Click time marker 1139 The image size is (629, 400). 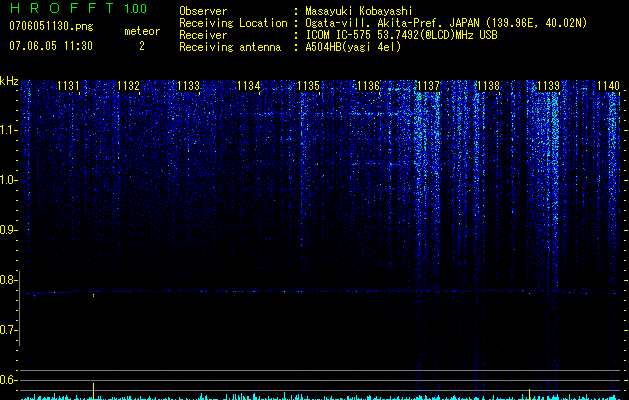point(548,85)
